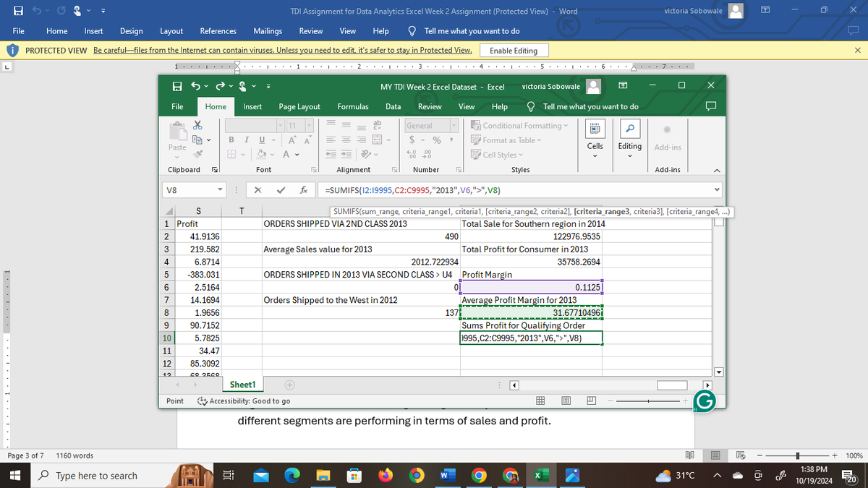Click the Excel window's Cut scissors icon
868x488 pixels.
[198, 125]
